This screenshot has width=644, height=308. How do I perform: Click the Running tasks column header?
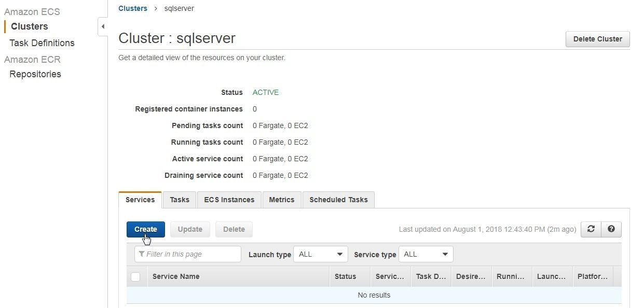(511, 276)
